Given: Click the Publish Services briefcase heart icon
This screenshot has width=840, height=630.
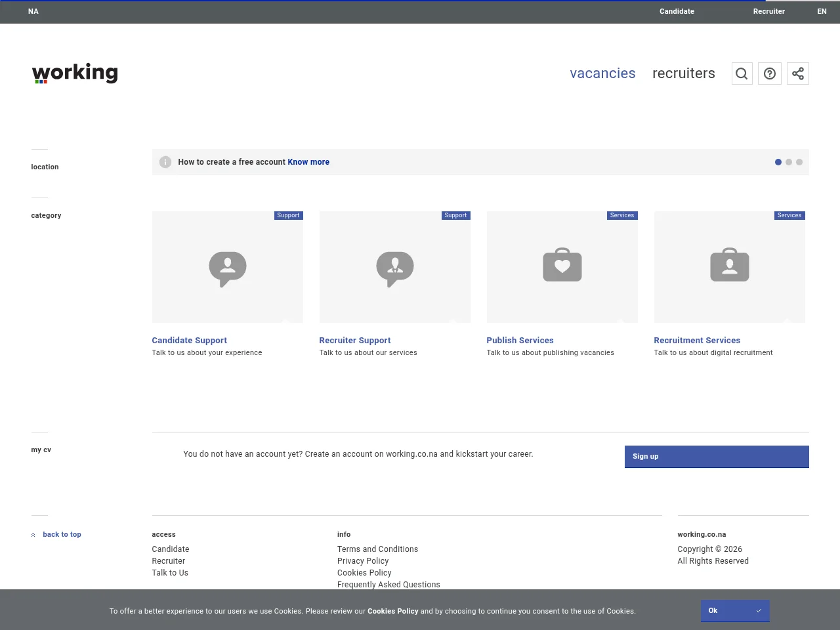Looking at the screenshot, I should (x=562, y=265).
